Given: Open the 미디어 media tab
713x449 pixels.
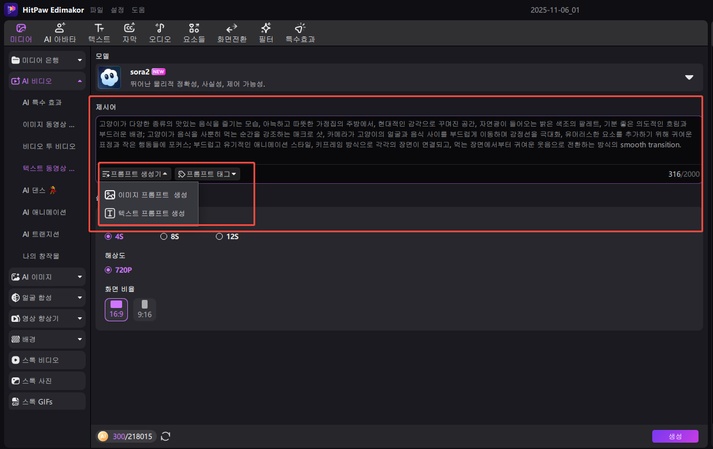Looking at the screenshot, I should (21, 33).
